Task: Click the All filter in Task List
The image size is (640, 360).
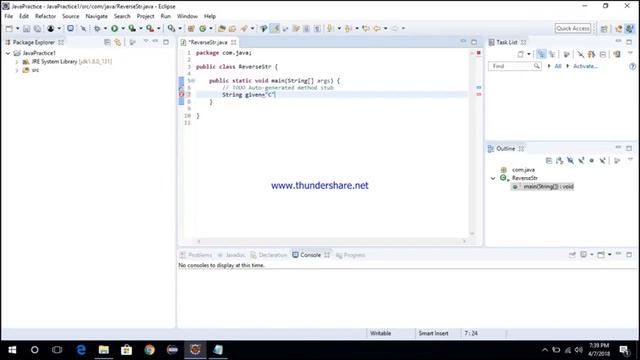Action: (558, 66)
